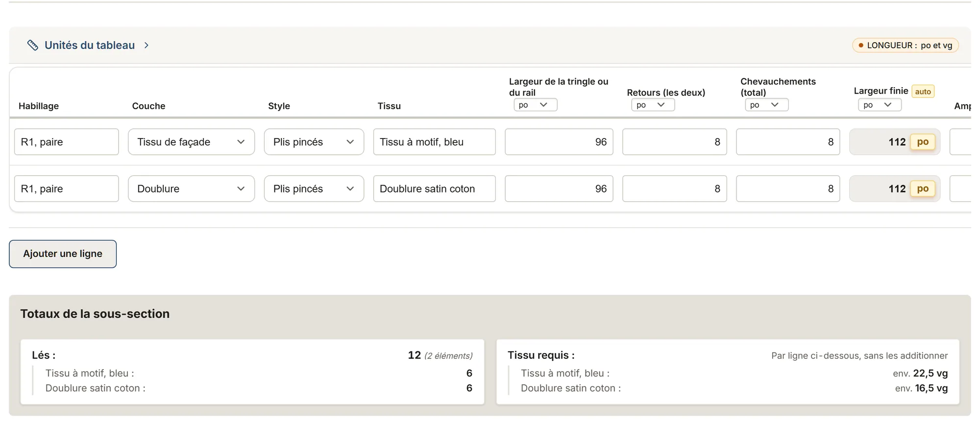Open the Style dropdown in the Doublure row
980x424 pixels.
(x=314, y=188)
